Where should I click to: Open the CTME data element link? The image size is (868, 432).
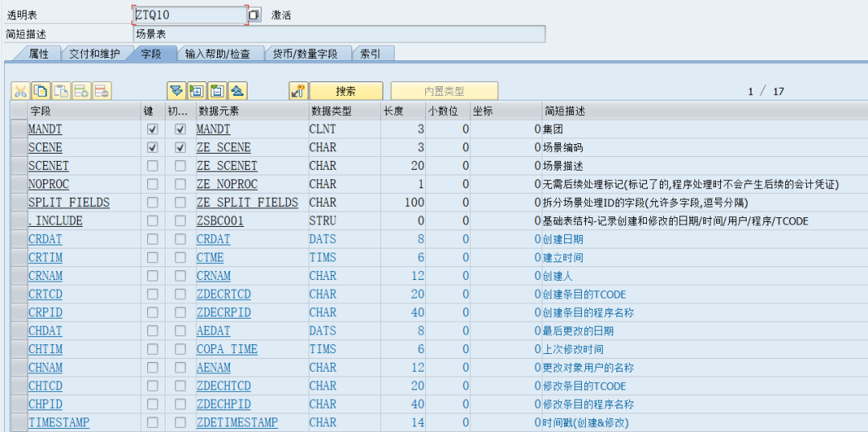210,257
